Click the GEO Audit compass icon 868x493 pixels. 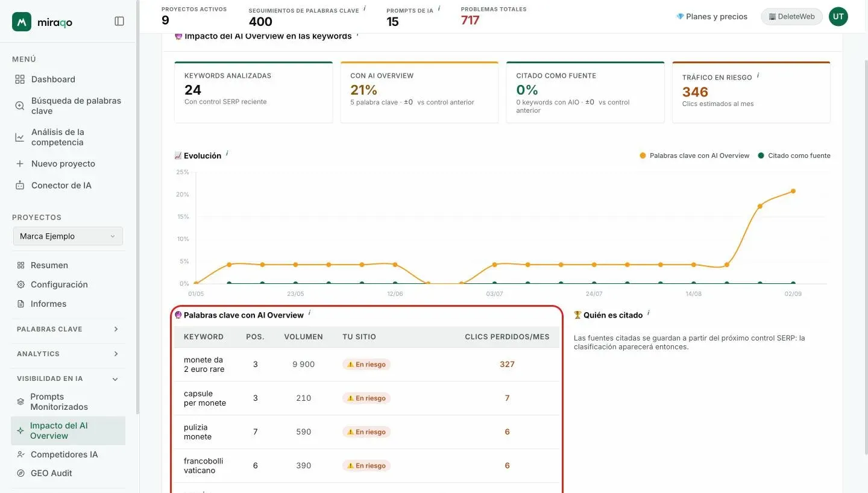click(x=20, y=473)
